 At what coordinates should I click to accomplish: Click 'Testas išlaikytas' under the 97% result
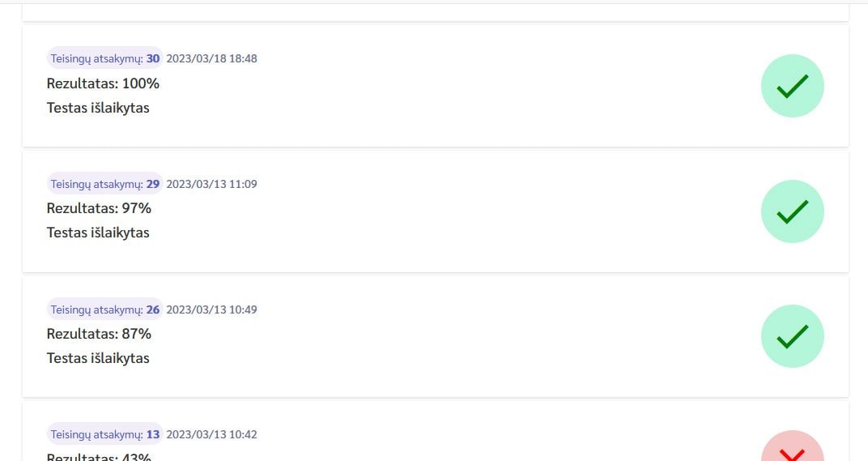click(98, 233)
